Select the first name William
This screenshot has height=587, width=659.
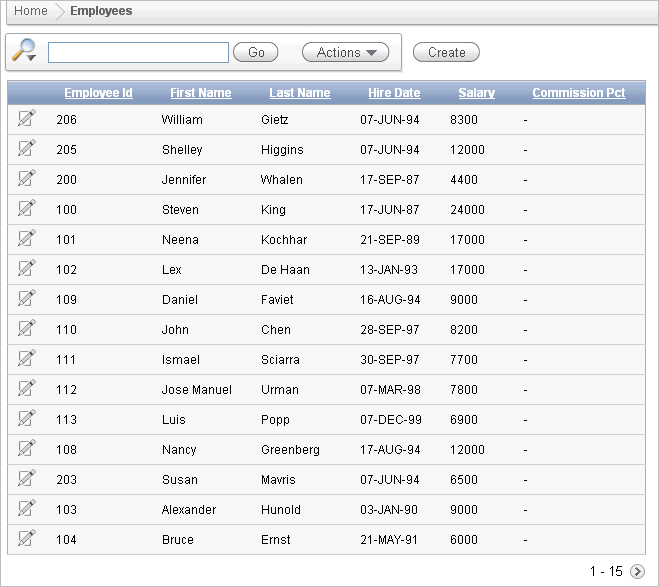click(x=182, y=120)
